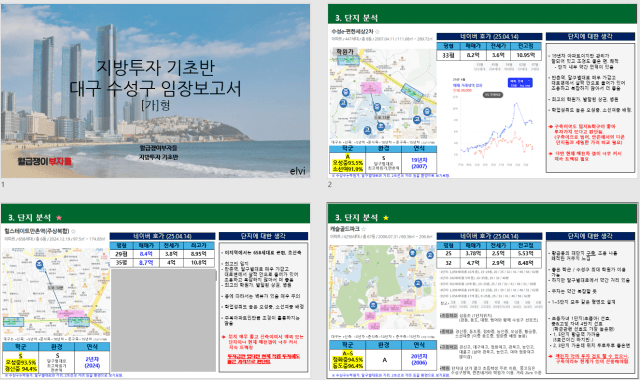Click '3. 단지 분석' header on slide 2

356,18
